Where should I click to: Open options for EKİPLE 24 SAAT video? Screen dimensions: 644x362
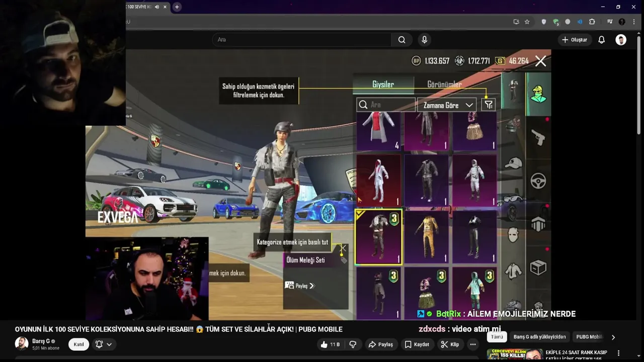click(x=618, y=353)
